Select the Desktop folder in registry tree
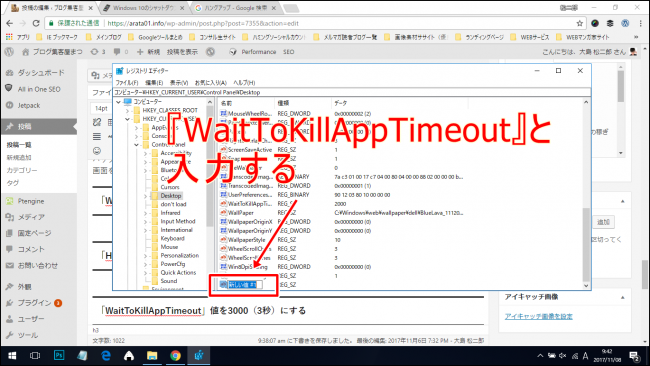This screenshot has height=366, width=650. click(x=170, y=196)
